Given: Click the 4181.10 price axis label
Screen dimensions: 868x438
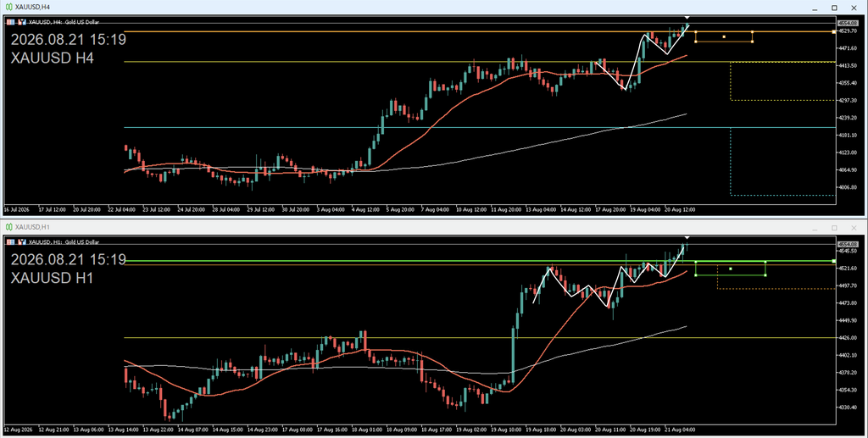Looking at the screenshot, I should (x=848, y=135).
